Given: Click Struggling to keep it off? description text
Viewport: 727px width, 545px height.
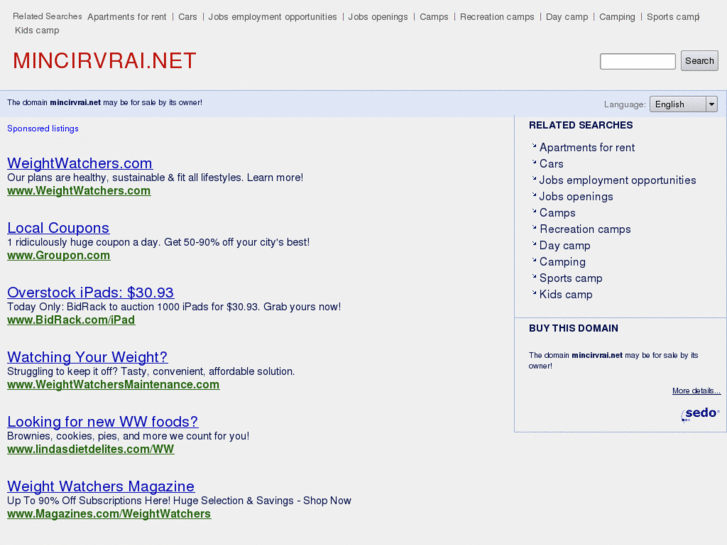Looking at the screenshot, I should pos(151,371).
